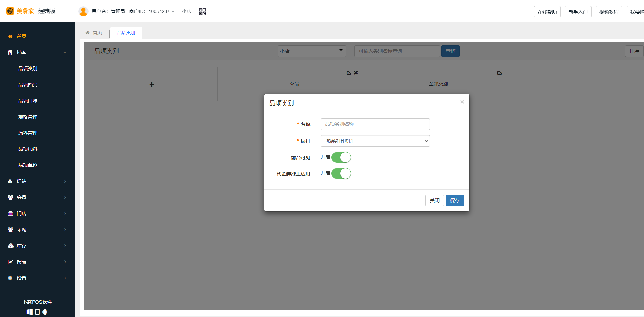This screenshot has width=644, height=317.
Task: Click the icon beside 采购
Action: coord(10,230)
